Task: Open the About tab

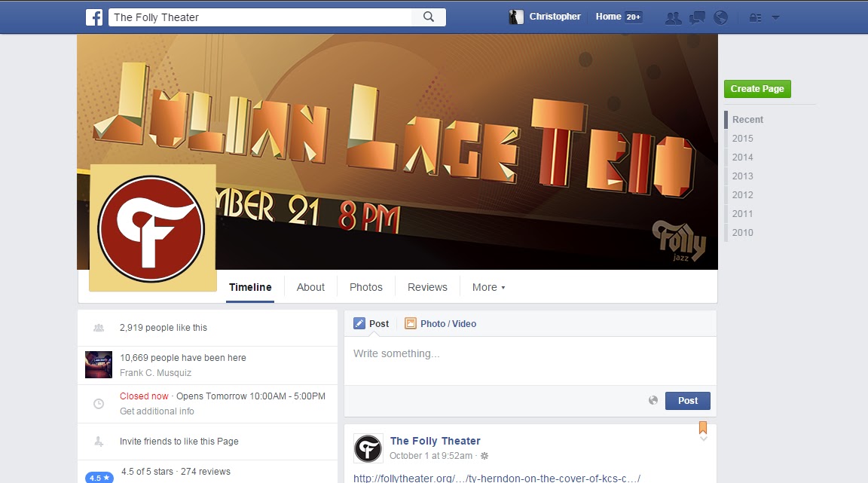Action: (x=310, y=288)
